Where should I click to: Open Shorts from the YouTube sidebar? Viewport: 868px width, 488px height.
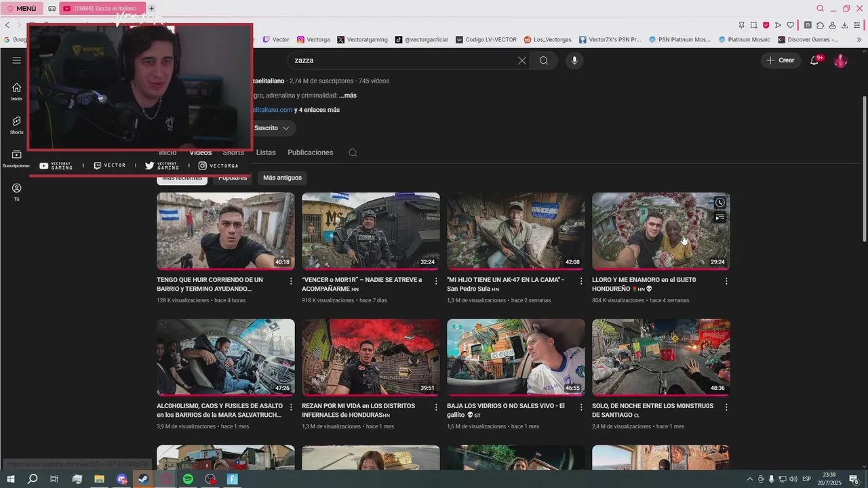[16, 125]
